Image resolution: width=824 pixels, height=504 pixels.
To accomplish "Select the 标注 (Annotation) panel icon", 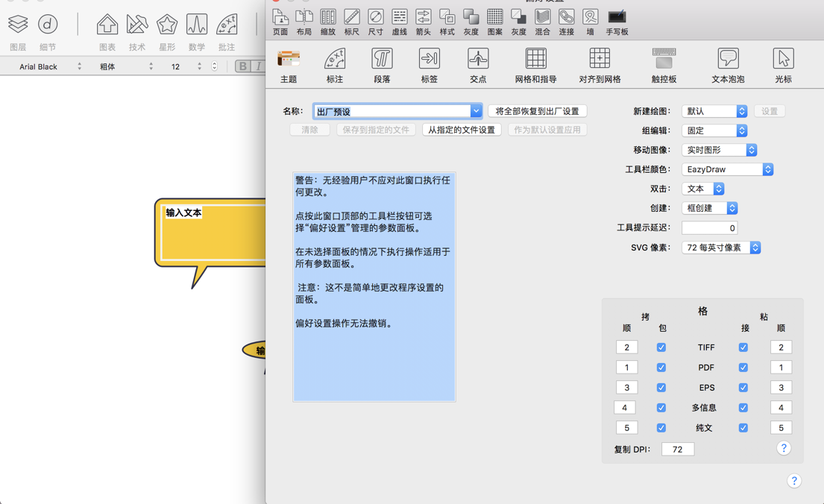I will tap(334, 65).
